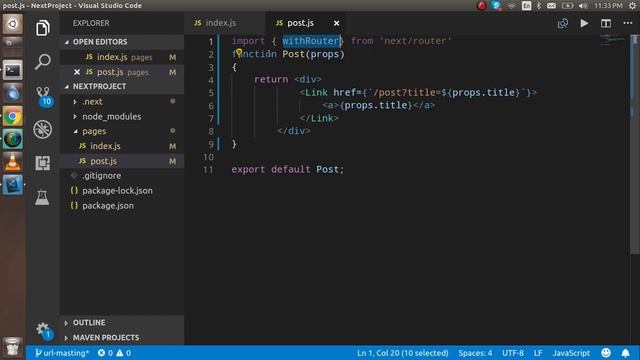This screenshot has height=360, width=640.
Task: Click the warnings count in status bar
Action: (x=124, y=353)
